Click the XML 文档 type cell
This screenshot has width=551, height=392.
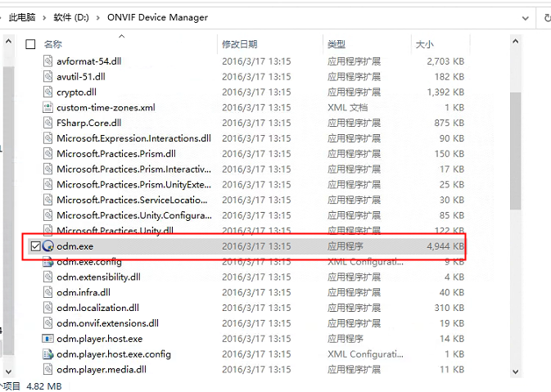347,107
